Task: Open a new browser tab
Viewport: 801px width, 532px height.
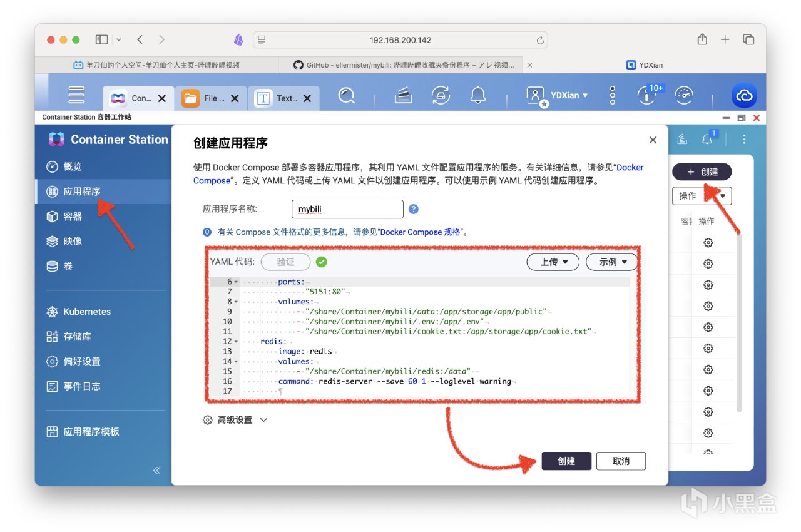Action: (725, 39)
